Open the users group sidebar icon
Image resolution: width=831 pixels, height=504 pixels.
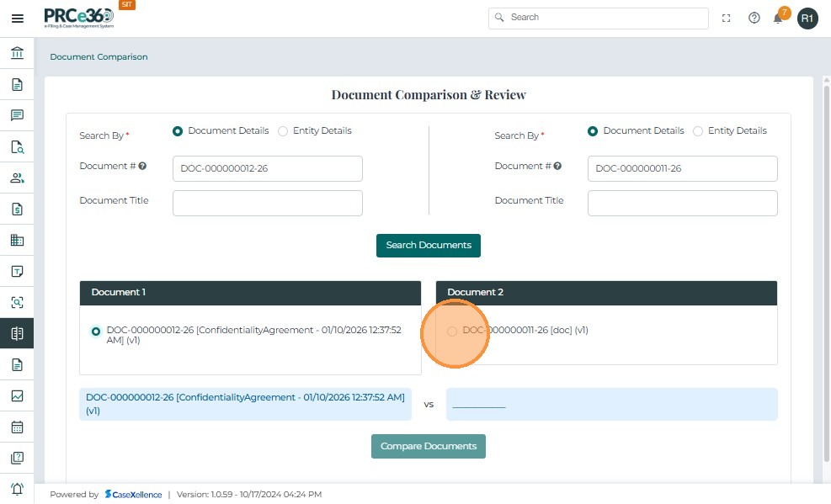[17, 178]
